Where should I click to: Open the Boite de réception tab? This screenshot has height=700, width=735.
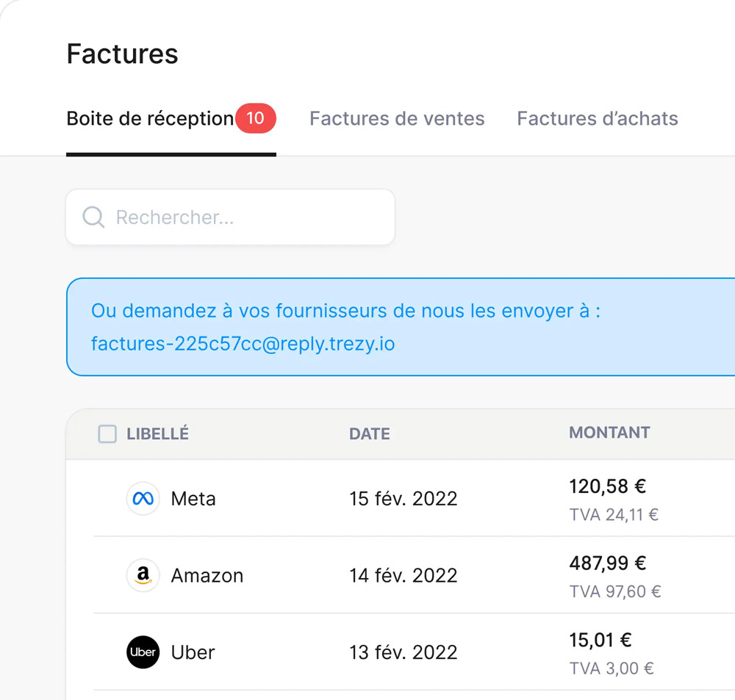(150, 118)
